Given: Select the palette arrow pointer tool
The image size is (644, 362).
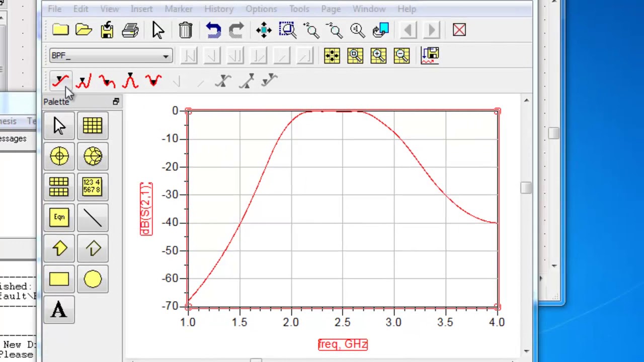Looking at the screenshot, I should [59, 125].
